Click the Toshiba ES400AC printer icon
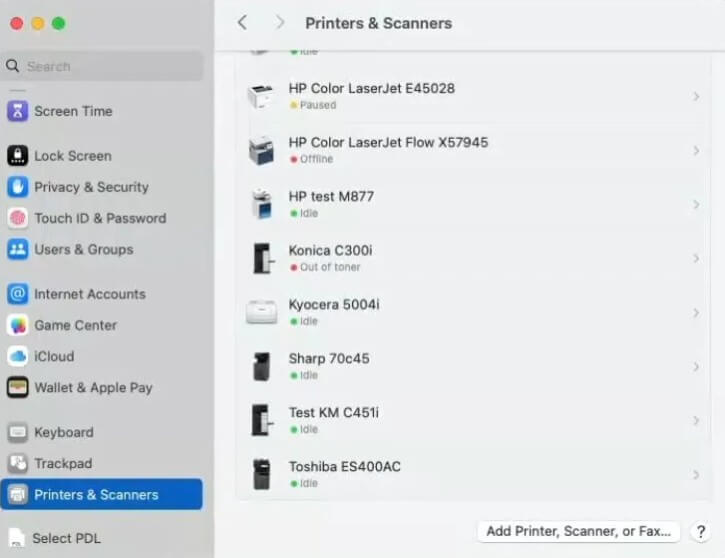This screenshot has height=558, width=725. [261, 474]
